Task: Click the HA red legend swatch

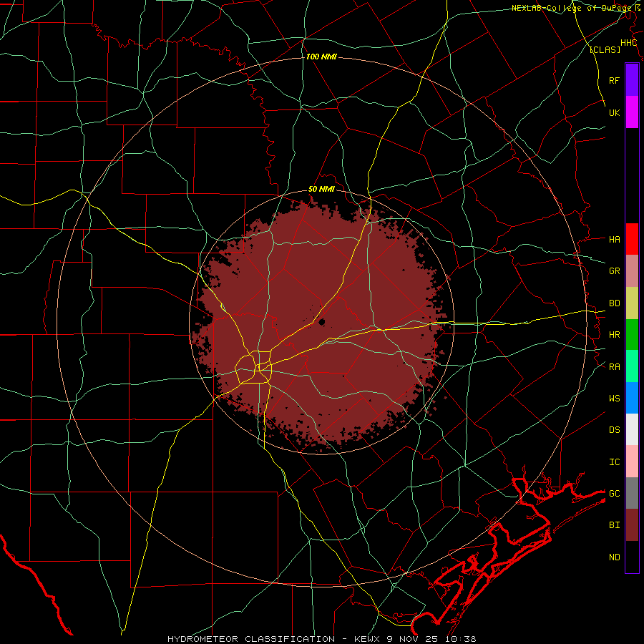Action: coord(632,239)
